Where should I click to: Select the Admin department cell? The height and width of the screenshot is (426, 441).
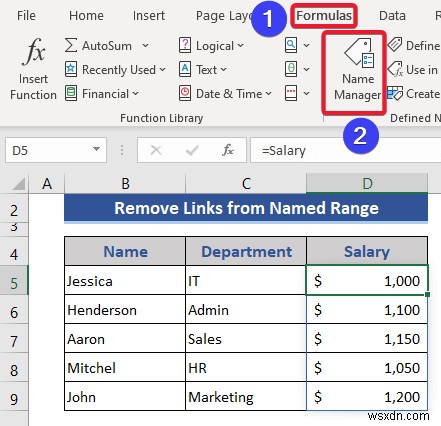(x=246, y=309)
